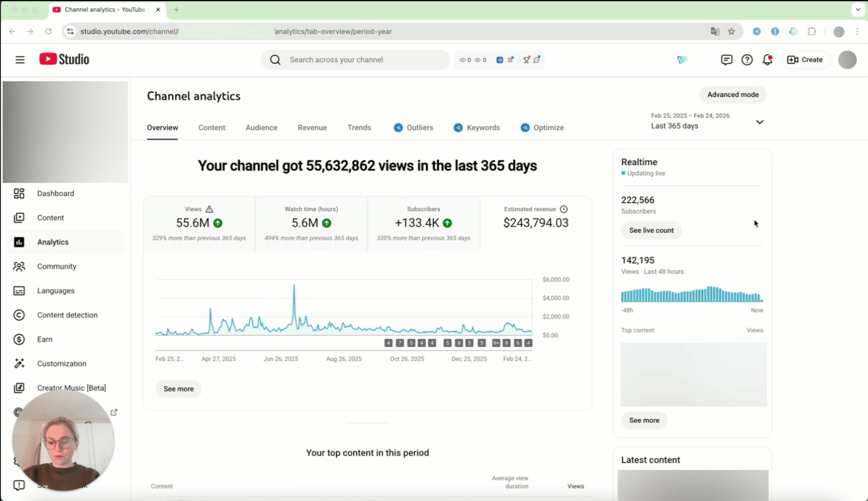This screenshot has width=868, height=501.
Task: Click the Views warning triangle icon
Action: 209,209
